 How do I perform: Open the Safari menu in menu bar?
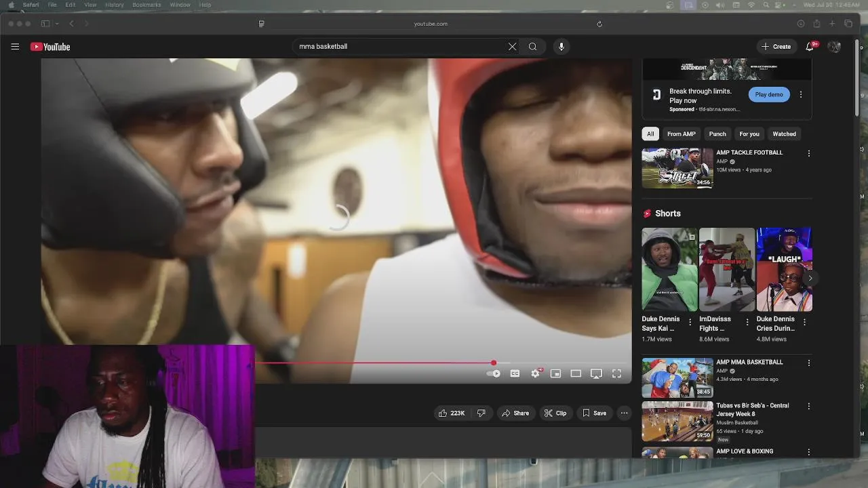point(31,5)
